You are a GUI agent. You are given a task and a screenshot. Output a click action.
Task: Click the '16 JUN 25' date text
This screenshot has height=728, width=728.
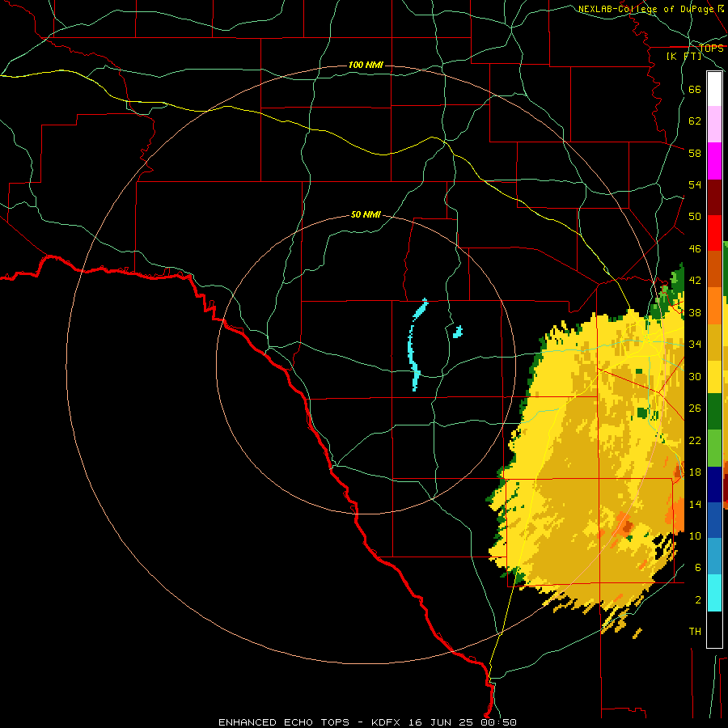point(441,722)
